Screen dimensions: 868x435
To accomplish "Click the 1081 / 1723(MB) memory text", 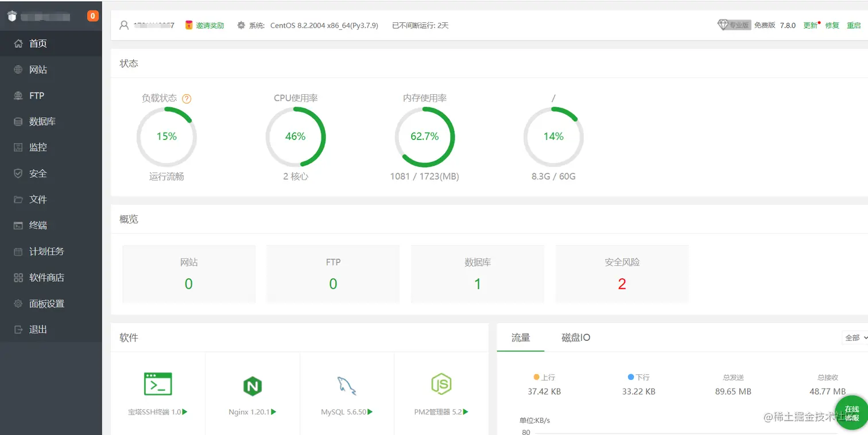I will [425, 177].
